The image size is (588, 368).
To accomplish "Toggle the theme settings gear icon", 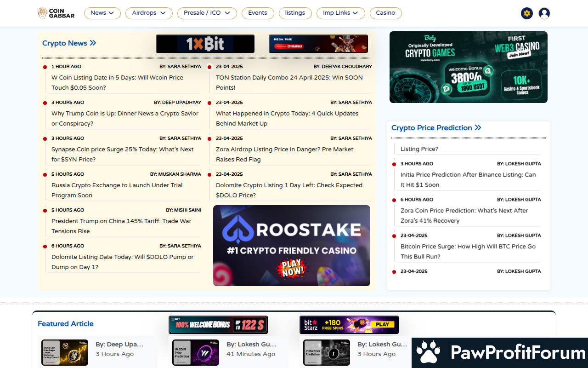I will tap(527, 13).
